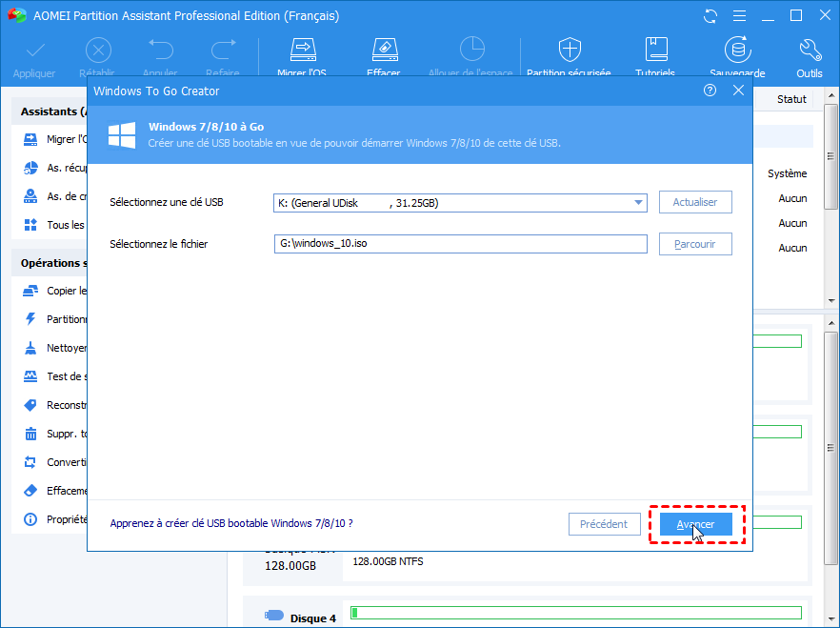Click the Nettoyer broom icon
840x628 pixels.
pyautogui.click(x=30, y=348)
